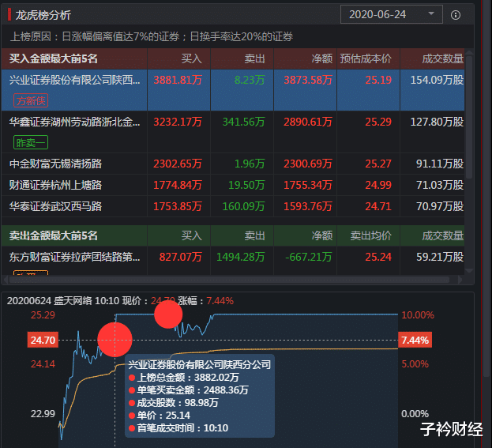Click the smaller red marker at limit-up line

(168, 314)
